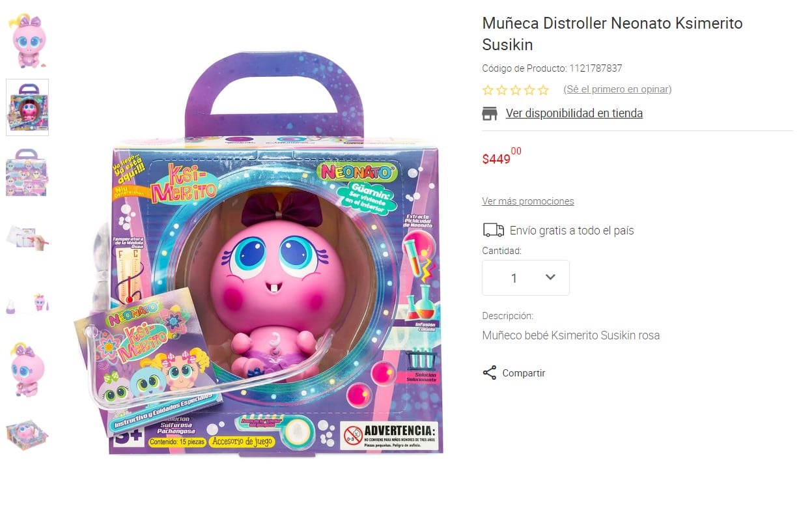Rate the product with third star

click(x=516, y=90)
